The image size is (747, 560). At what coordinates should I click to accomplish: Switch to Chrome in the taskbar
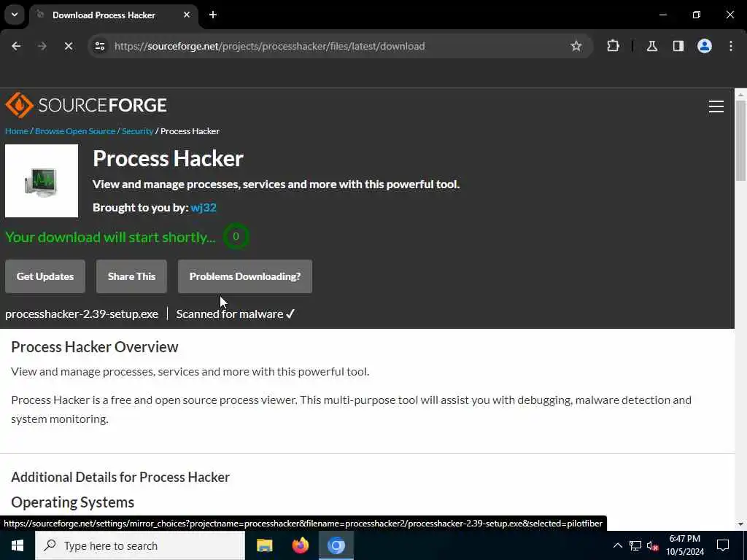pos(336,545)
